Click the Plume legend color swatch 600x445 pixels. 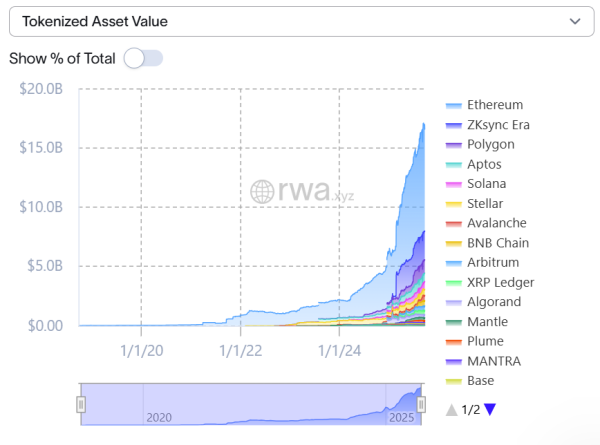click(453, 342)
